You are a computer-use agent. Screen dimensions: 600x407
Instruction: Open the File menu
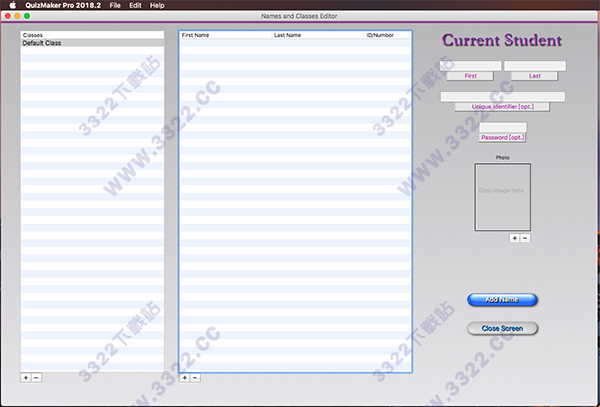point(115,5)
